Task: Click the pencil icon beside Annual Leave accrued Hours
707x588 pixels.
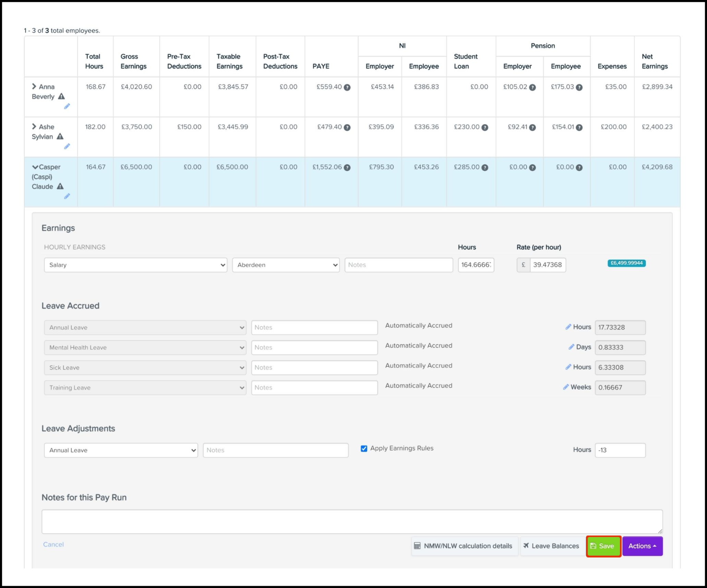Action: [568, 327]
